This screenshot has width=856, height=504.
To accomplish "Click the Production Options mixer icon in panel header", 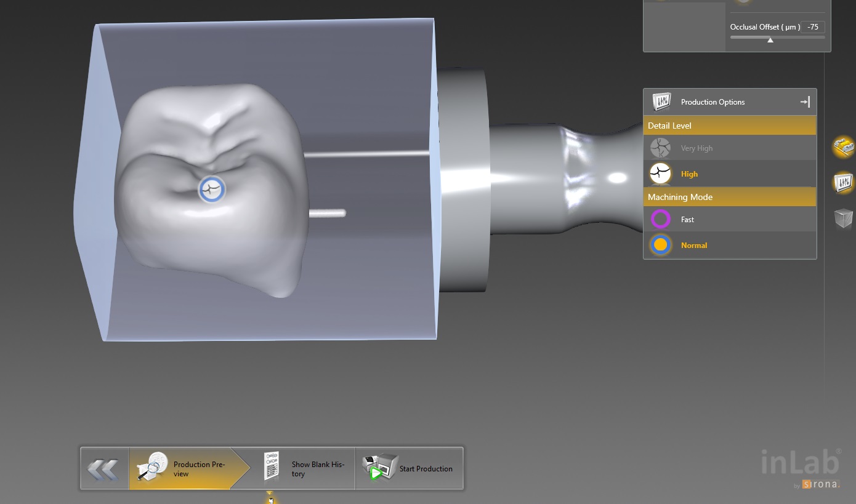I will point(661,102).
